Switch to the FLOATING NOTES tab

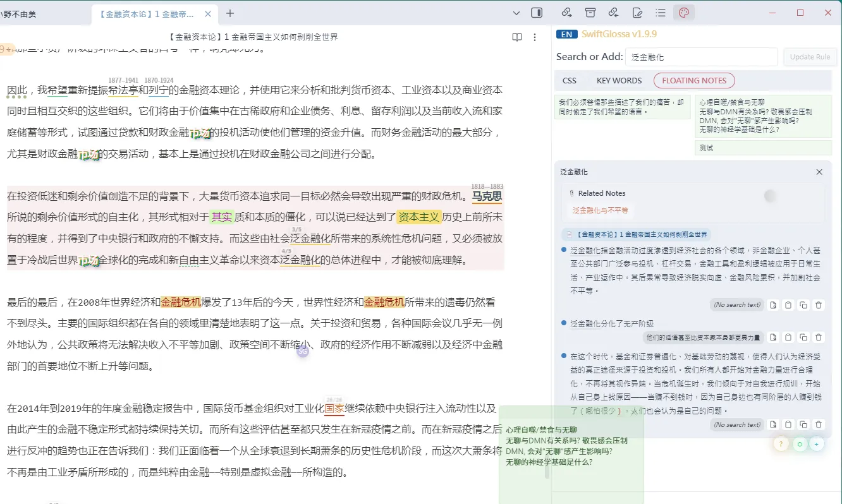(694, 80)
